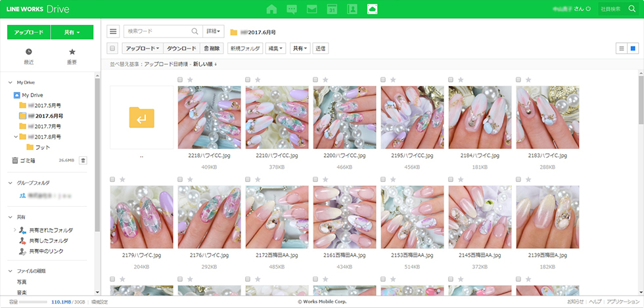Open the recent files clock icon
This screenshot has height=308, width=644.
tap(29, 52)
